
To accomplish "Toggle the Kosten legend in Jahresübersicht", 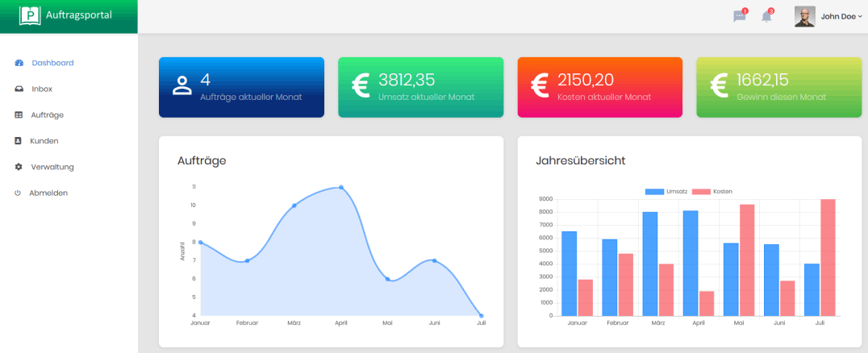I will (x=712, y=191).
